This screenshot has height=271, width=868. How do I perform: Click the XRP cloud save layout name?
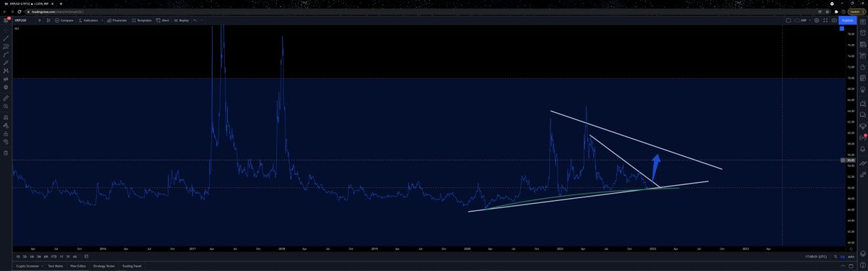801,20
